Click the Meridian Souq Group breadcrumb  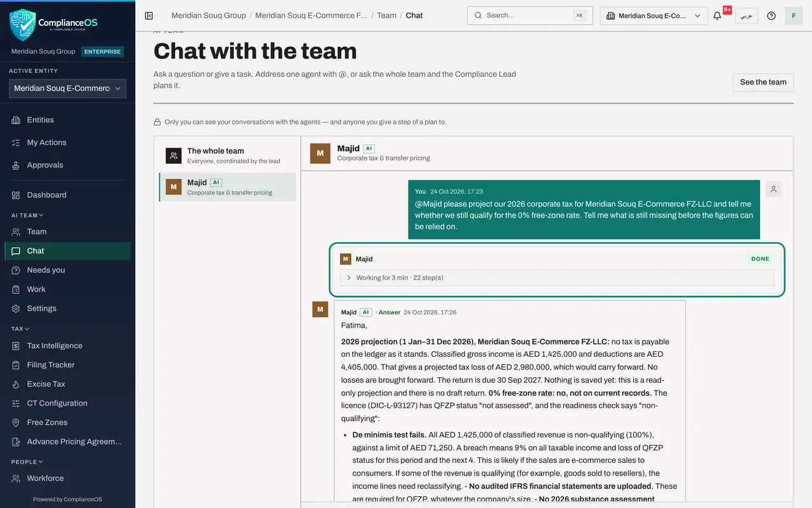click(209, 15)
